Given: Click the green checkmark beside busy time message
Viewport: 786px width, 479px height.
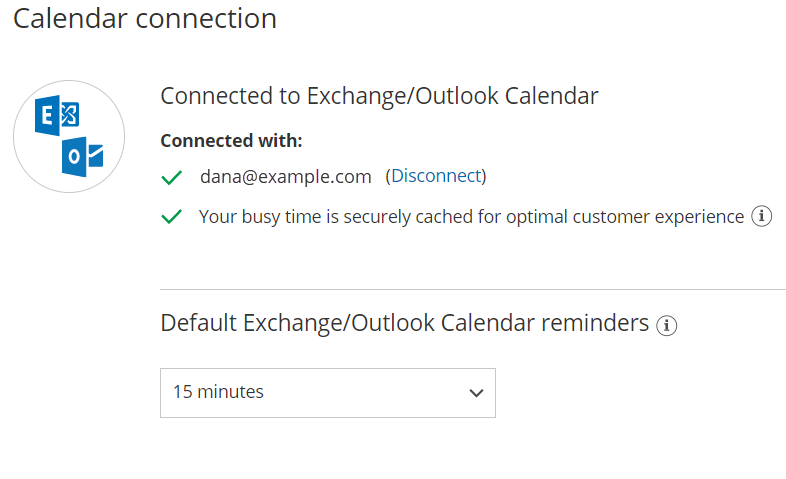Looking at the screenshot, I should [x=172, y=216].
